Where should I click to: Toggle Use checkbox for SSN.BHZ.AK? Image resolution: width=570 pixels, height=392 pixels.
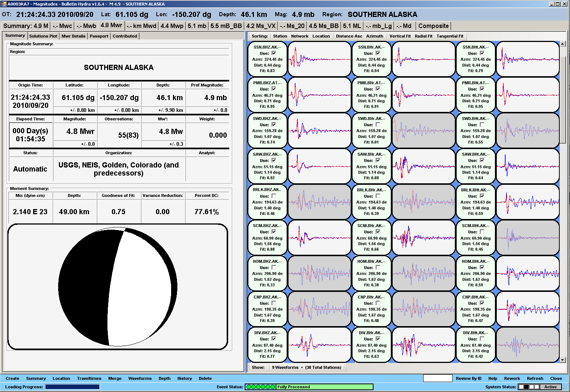274,53
